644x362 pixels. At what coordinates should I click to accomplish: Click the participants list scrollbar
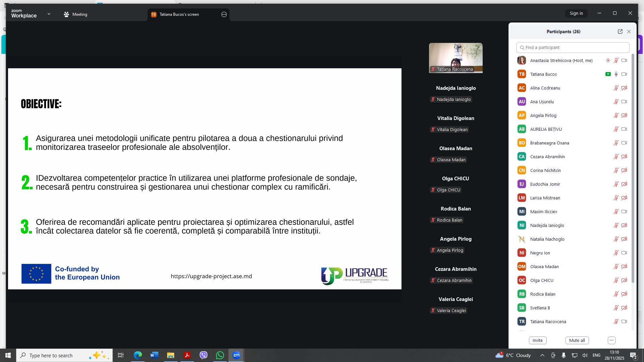point(633,168)
